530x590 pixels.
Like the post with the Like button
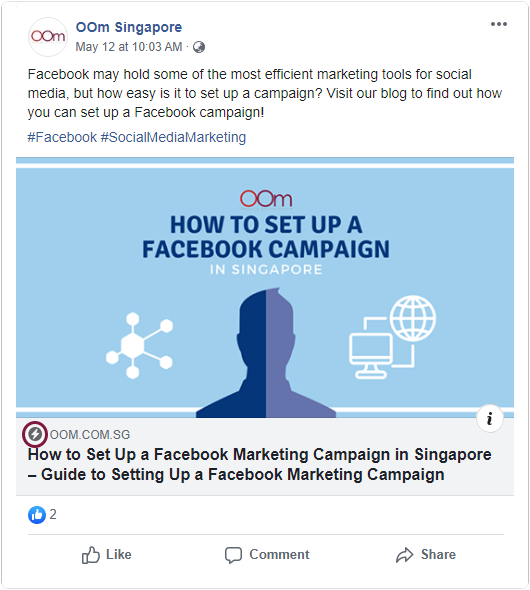coord(107,555)
